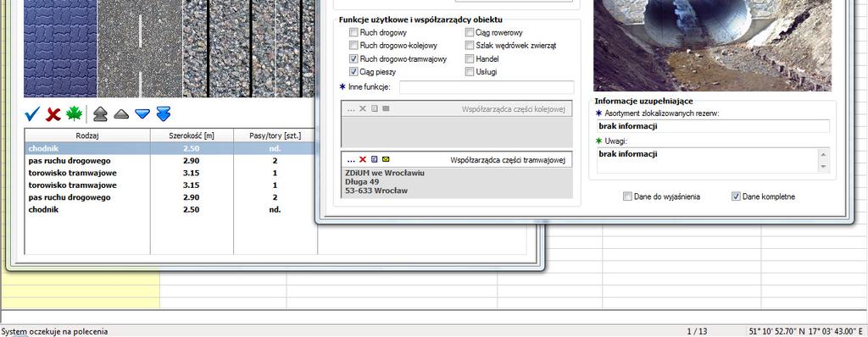The width and height of the screenshot is (868, 337).
Task: Click the Uwagi scrollbar down arrow
Action: point(824,167)
